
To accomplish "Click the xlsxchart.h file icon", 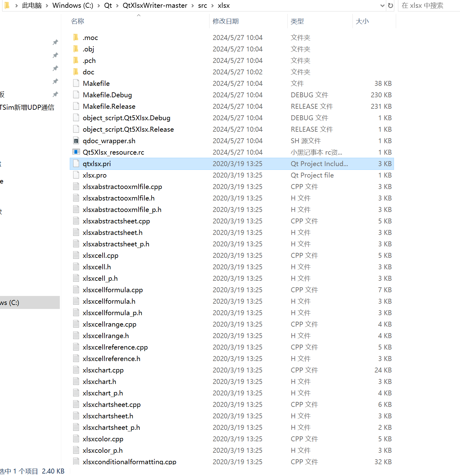I will click(76, 381).
